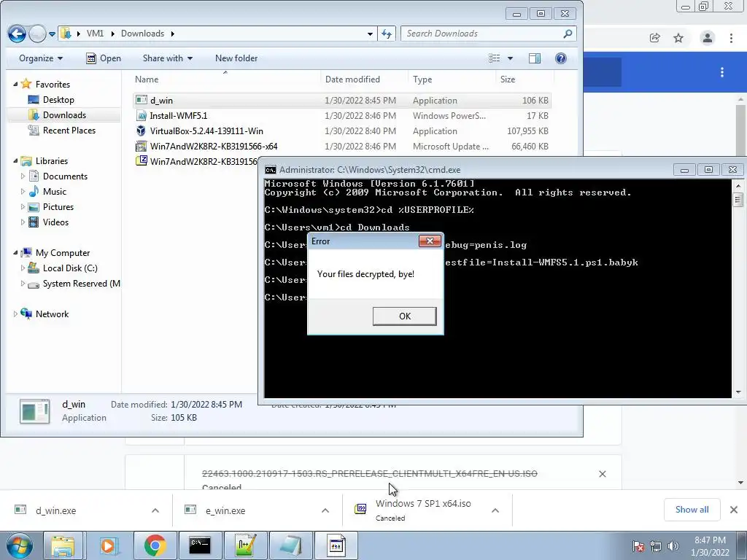Click Open in the Explorer toolbar
747x560 pixels.
click(104, 58)
